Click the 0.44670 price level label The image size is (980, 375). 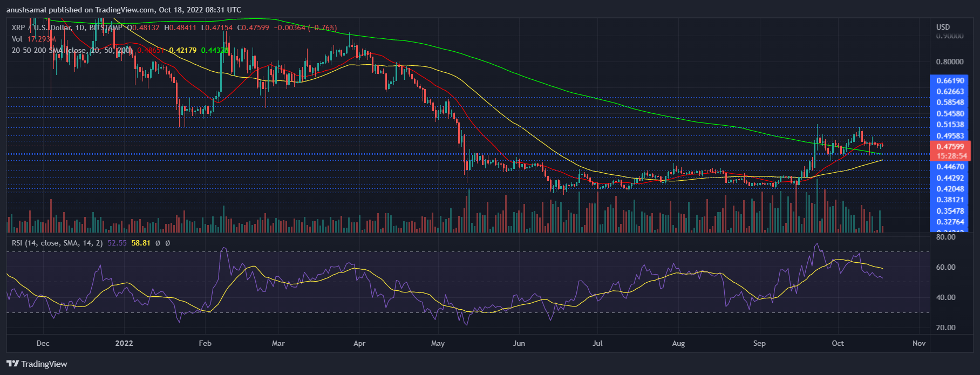950,167
